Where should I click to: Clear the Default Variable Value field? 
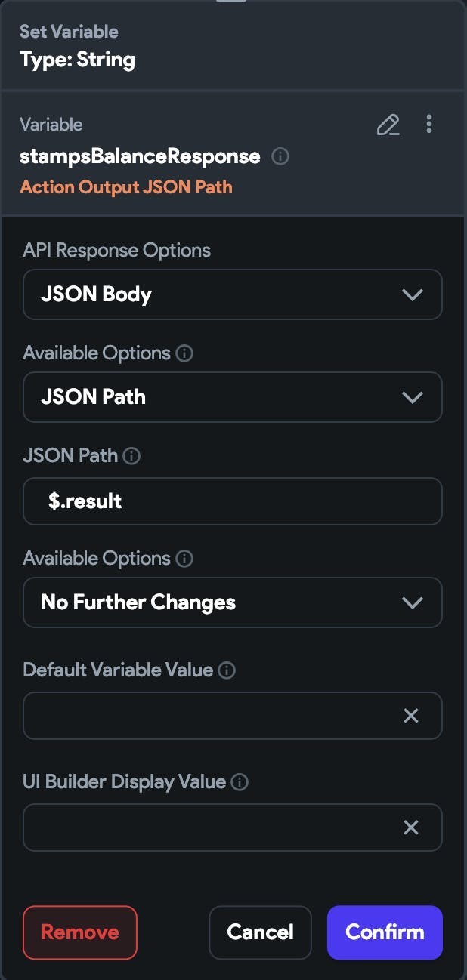click(411, 715)
